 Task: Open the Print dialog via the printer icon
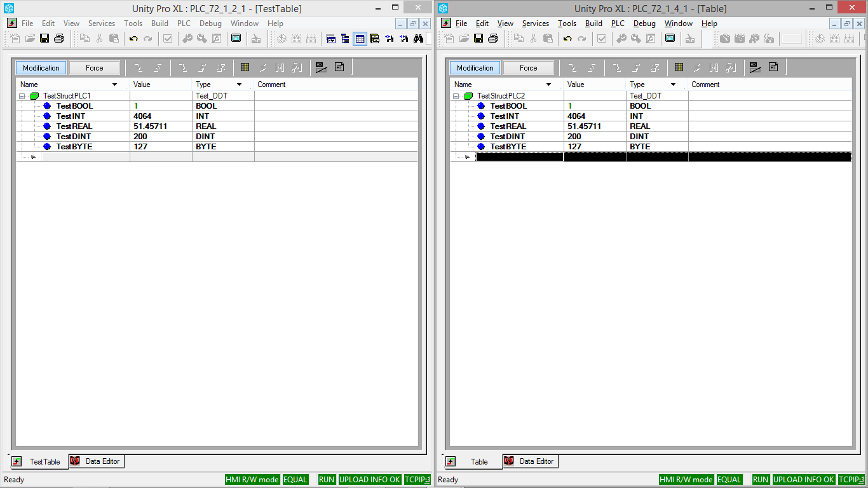[x=58, y=38]
